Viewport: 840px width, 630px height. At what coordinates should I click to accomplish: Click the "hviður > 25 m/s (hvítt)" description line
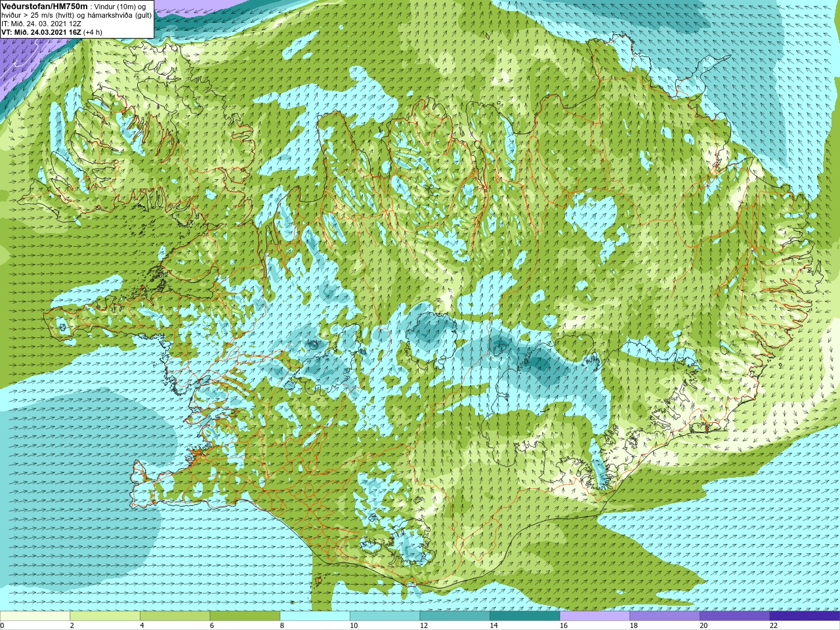(77, 14)
